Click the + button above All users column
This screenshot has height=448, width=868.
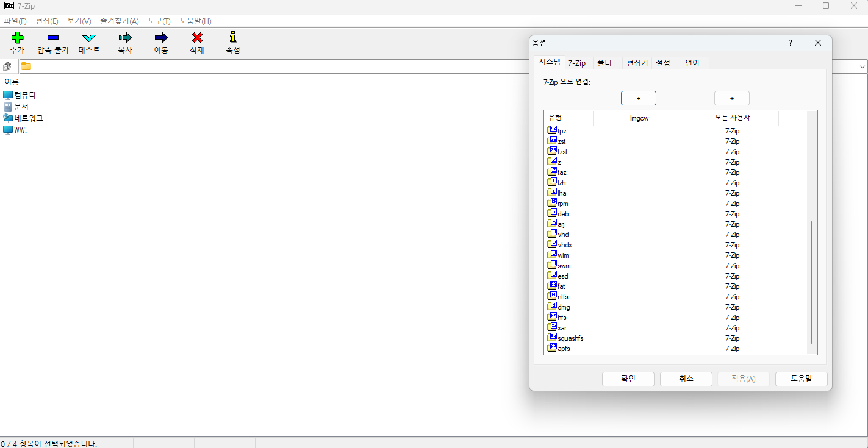click(x=732, y=98)
